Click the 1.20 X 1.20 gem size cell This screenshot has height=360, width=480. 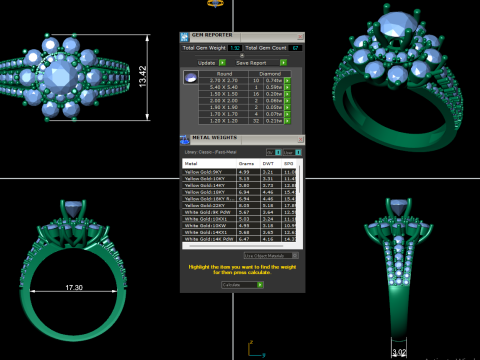pos(224,121)
